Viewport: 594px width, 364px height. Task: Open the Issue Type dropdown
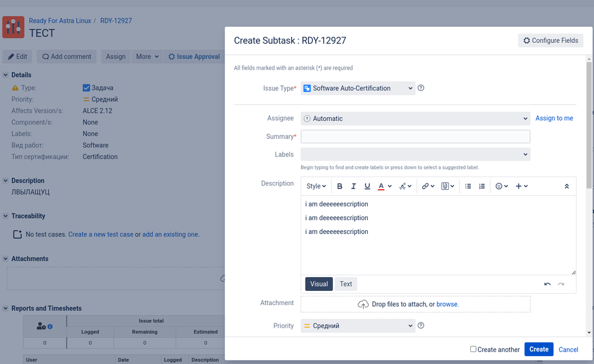coord(358,88)
